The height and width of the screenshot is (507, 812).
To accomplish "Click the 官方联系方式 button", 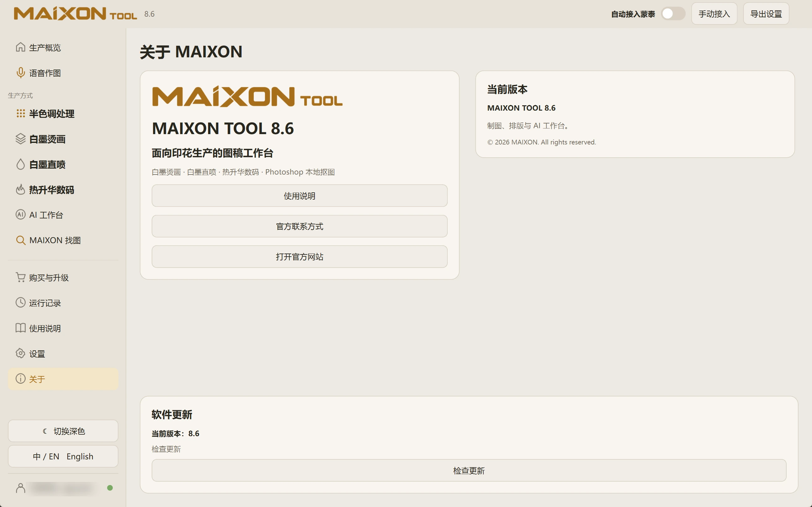I will tap(299, 226).
